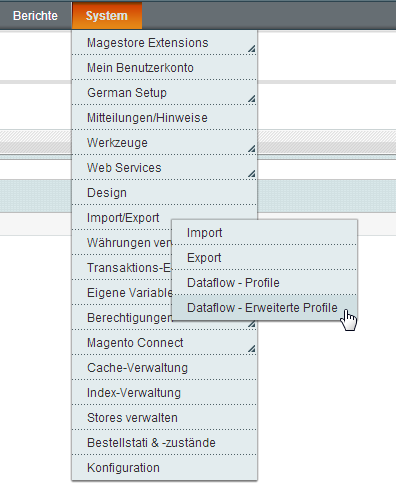This screenshot has width=396, height=495.
Task: Open Dataflow - Profile
Action: click(x=265, y=283)
